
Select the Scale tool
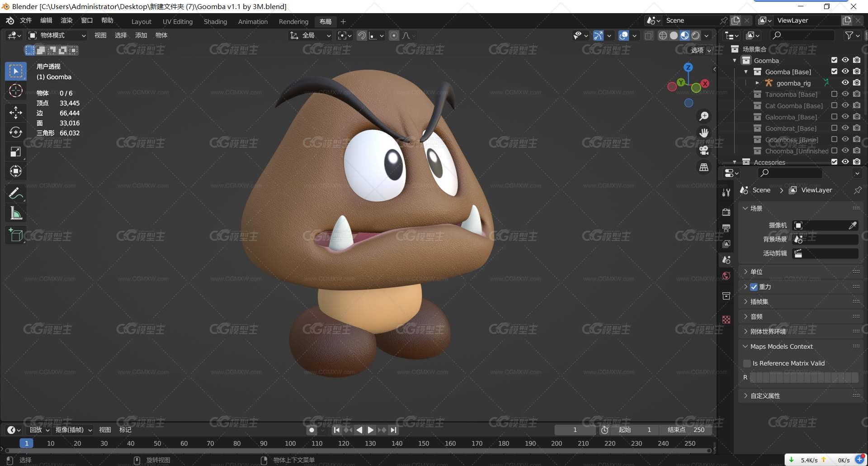16,152
